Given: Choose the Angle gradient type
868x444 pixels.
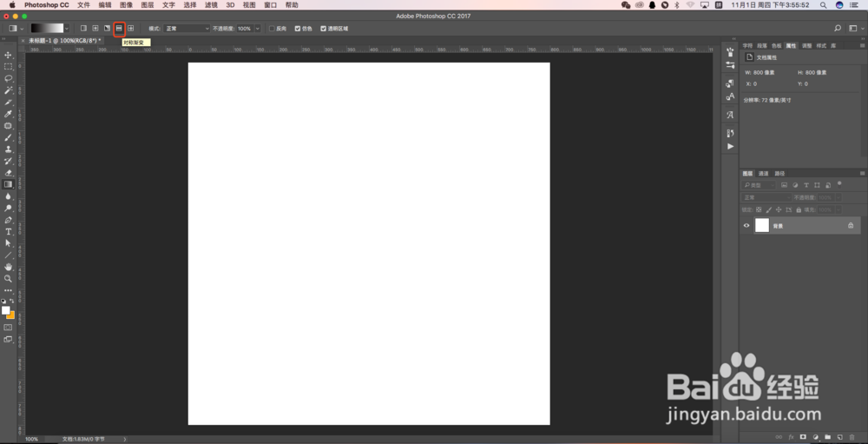Looking at the screenshot, I should [x=107, y=29].
